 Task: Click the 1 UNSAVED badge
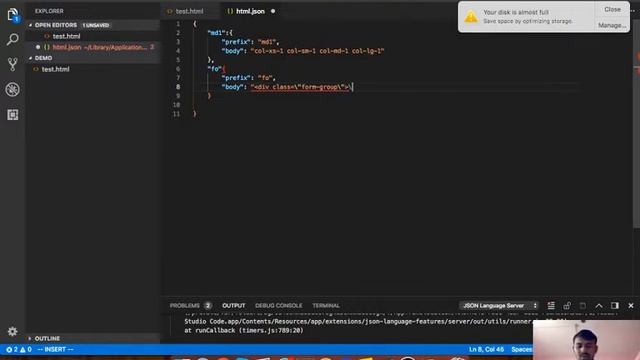click(96, 25)
